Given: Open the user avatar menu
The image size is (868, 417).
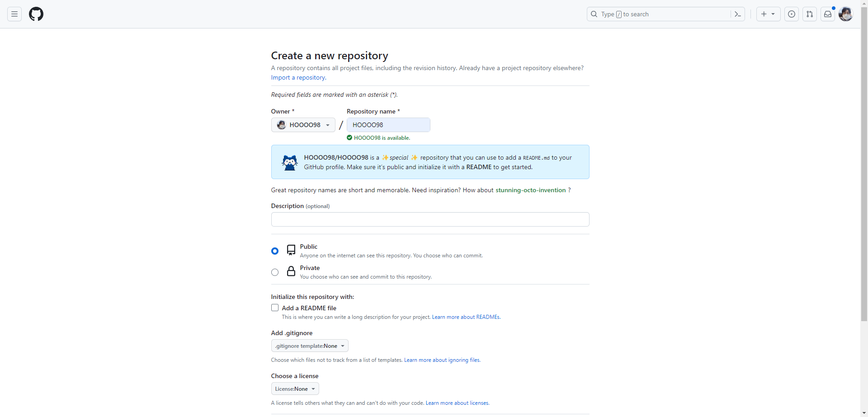Looking at the screenshot, I should point(845,14).
